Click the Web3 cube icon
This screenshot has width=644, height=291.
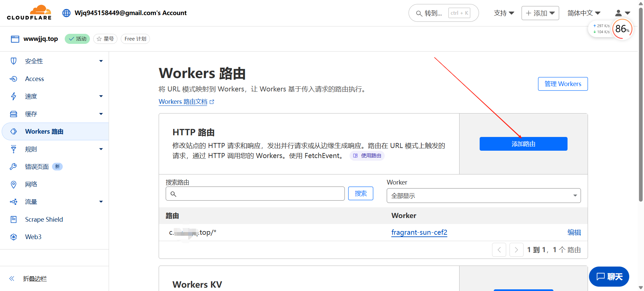[x=13, y=237]
